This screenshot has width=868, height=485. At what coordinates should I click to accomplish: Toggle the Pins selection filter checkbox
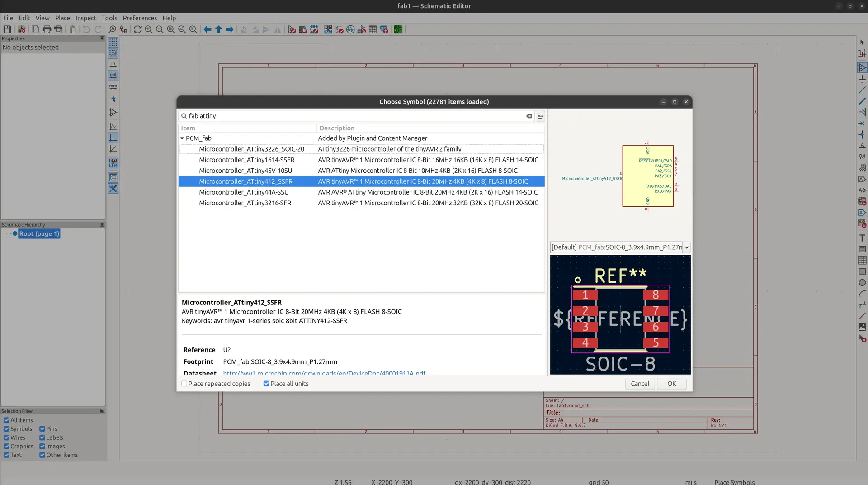(x=42, y=429)
